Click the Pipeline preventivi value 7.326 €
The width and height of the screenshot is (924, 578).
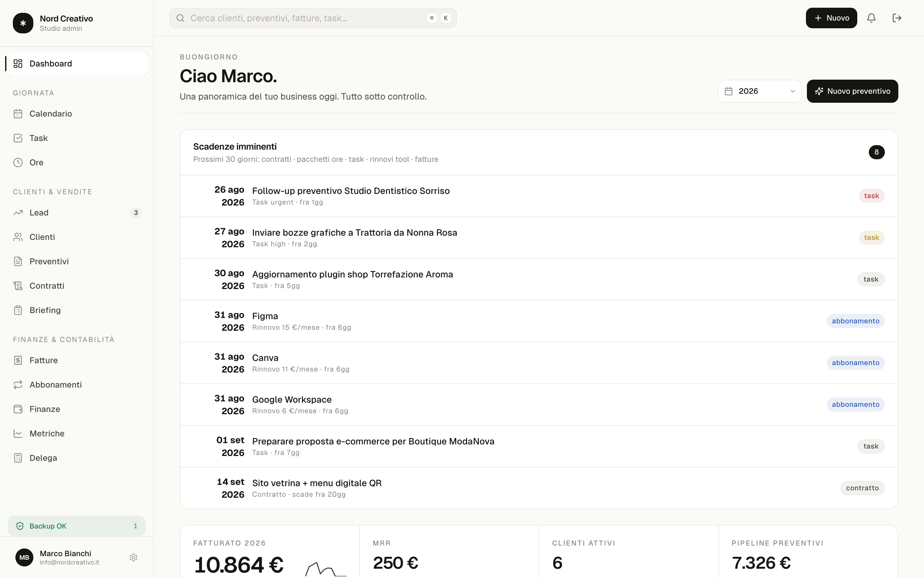[761, 563]
